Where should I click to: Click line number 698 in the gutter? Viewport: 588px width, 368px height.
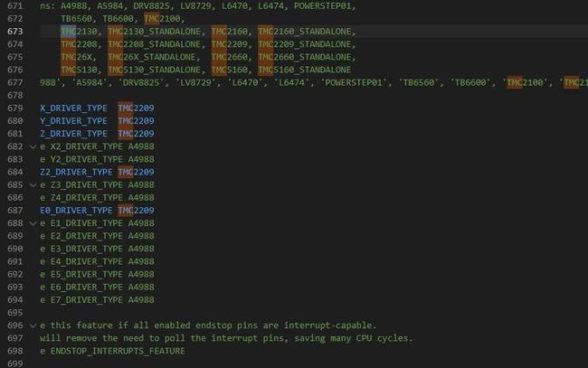[14, 350]
